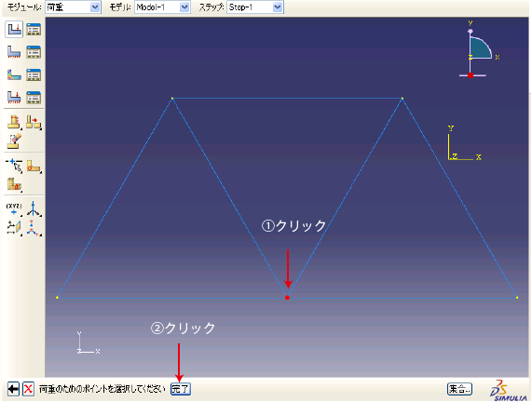This screenshot has height=402, width=532.
Task: Select the Create Datum Point XYZ tool
Action: [x=14, y=209]
